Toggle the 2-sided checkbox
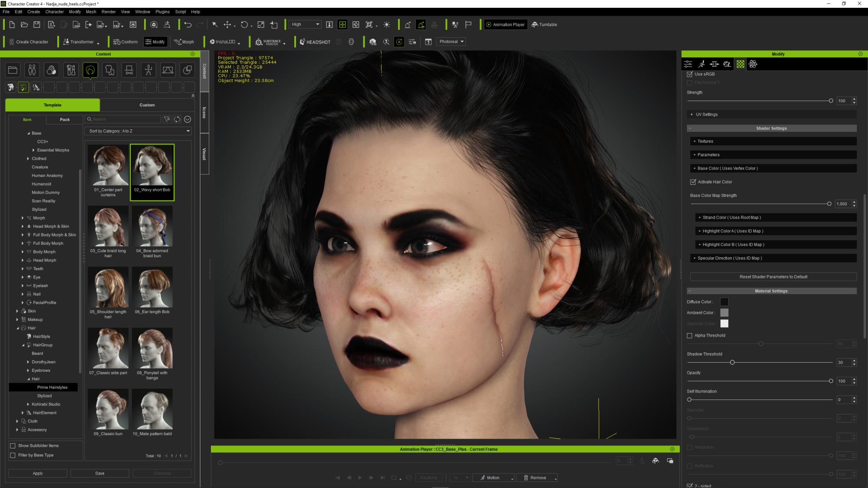This screenshot has height=488, width=868. point(690,485)
